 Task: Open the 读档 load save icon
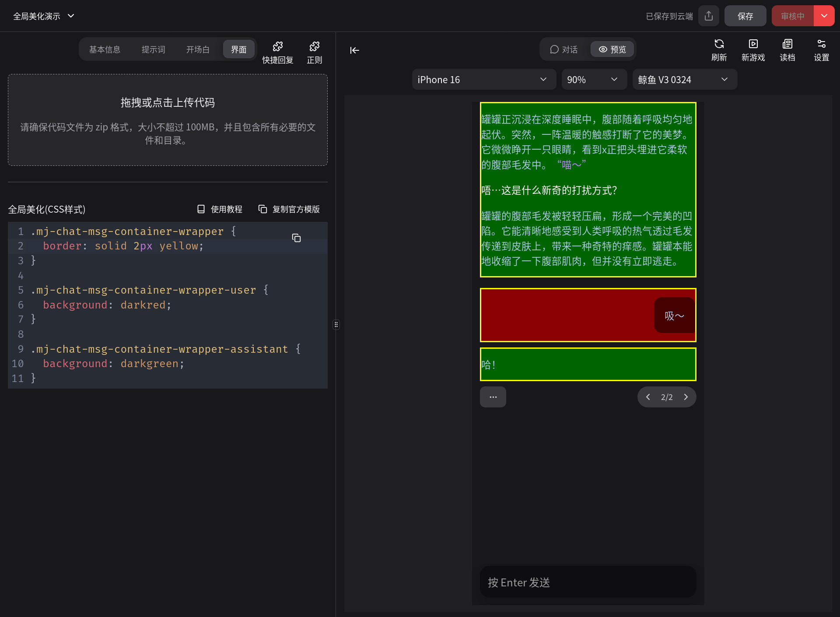click(x=787, y=49)
